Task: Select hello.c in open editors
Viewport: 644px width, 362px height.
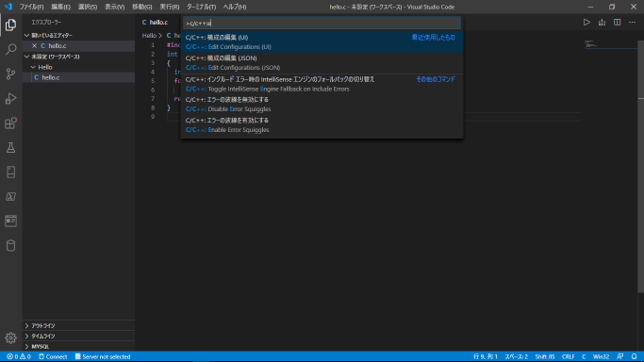Action: point(78,46)
